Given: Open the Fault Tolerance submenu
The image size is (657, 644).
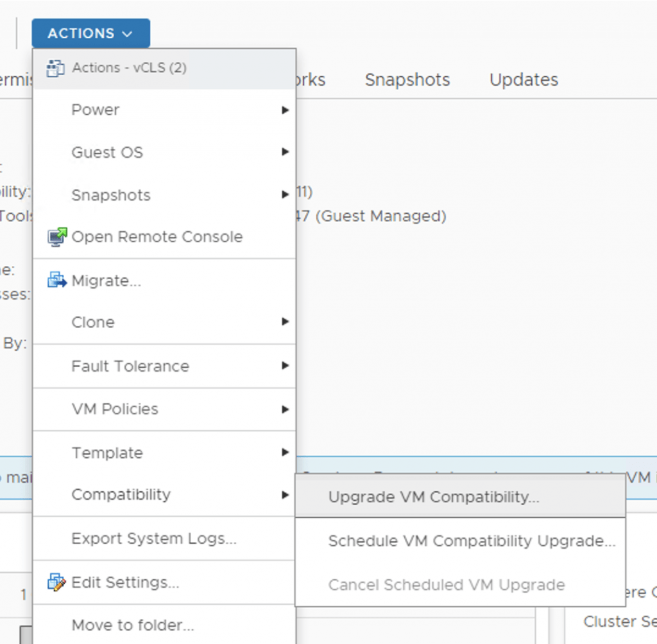Looking at the screenshot, I should [x=130, y=366].
